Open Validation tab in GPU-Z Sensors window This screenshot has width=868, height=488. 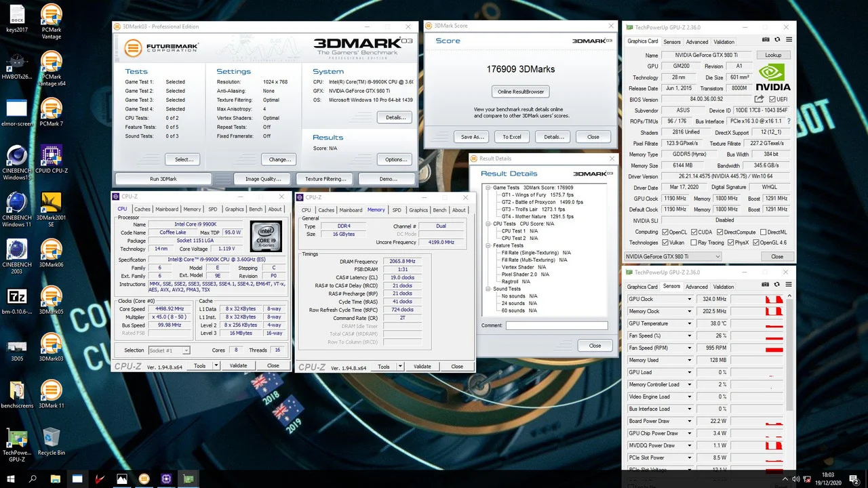[724, 287]
